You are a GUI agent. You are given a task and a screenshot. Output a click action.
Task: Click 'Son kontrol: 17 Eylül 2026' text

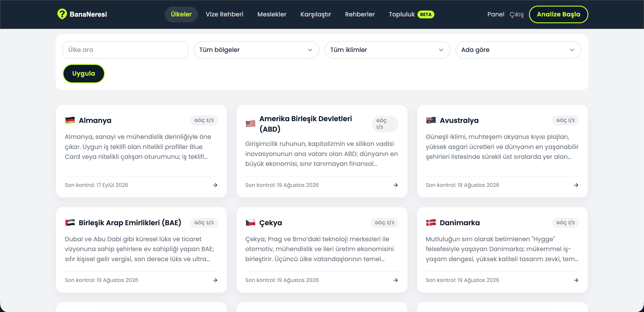96,185
